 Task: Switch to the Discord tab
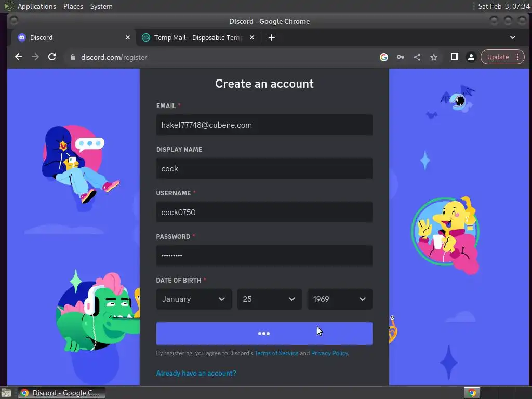point(73,37)
